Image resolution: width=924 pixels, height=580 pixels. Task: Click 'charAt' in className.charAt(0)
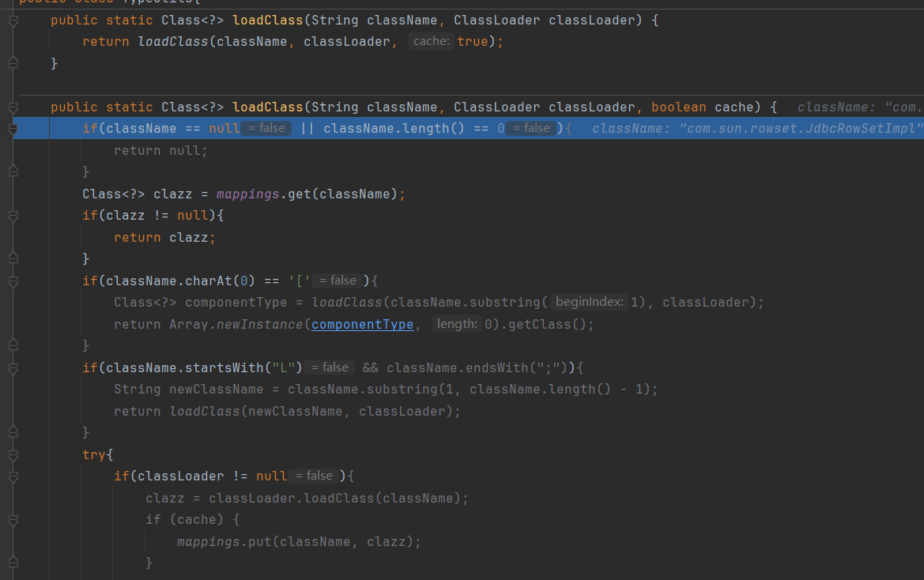(209, 281)
